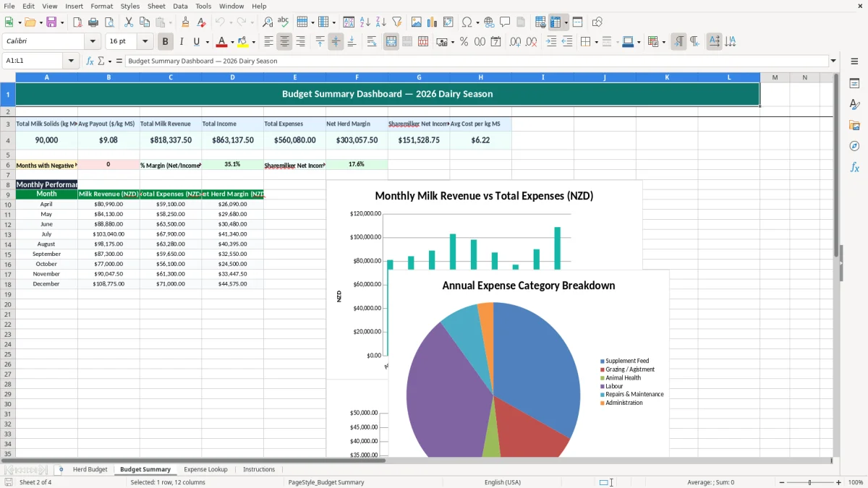
Task: Click the sidebar settings hamburger button
Action: click(x=854, y=61)
